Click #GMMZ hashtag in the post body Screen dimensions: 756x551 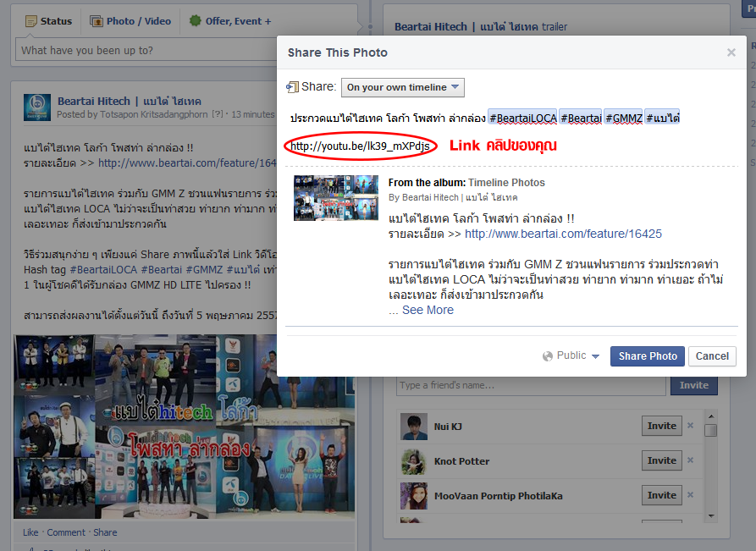pos(204,269)
